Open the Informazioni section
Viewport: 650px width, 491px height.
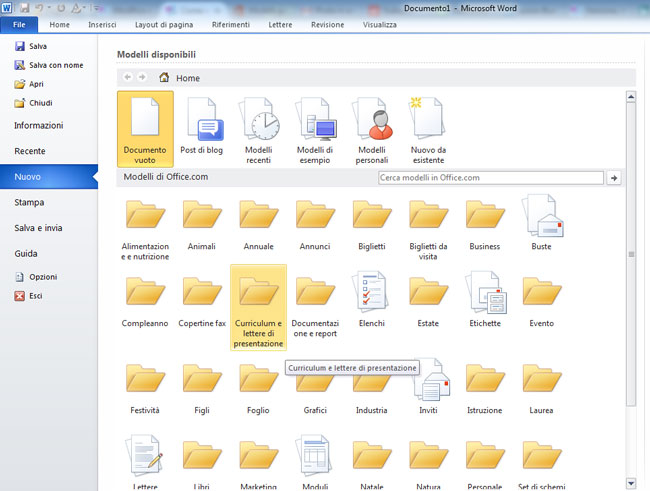click(x=39, y=125)
